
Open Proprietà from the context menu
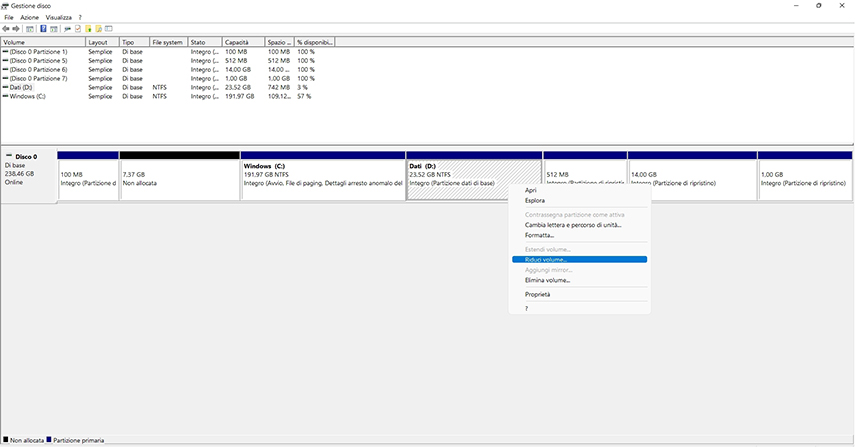coord(537,294)
